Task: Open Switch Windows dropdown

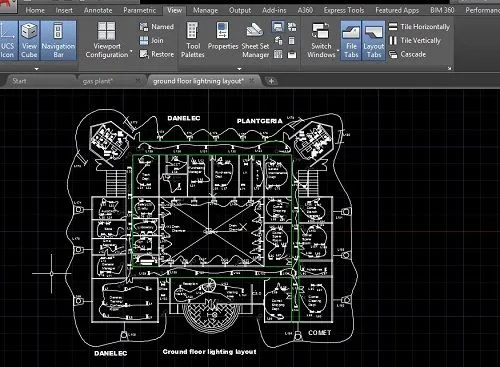Action: coord(321,40)
